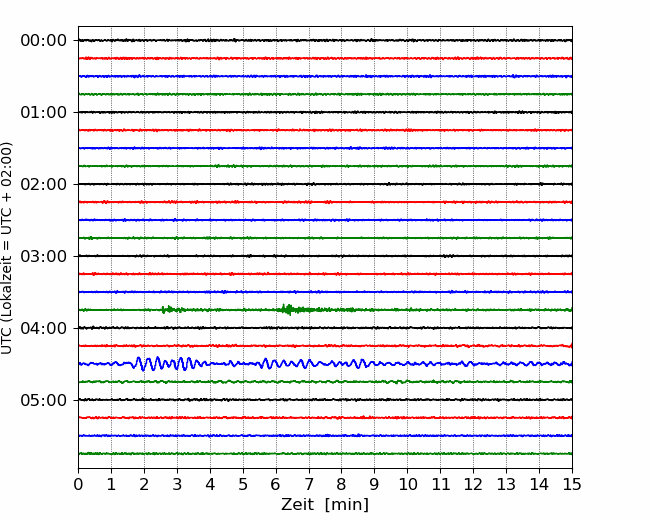Click the x-axis tick label 15
650x520 pixels.
(x=572, y=484)
